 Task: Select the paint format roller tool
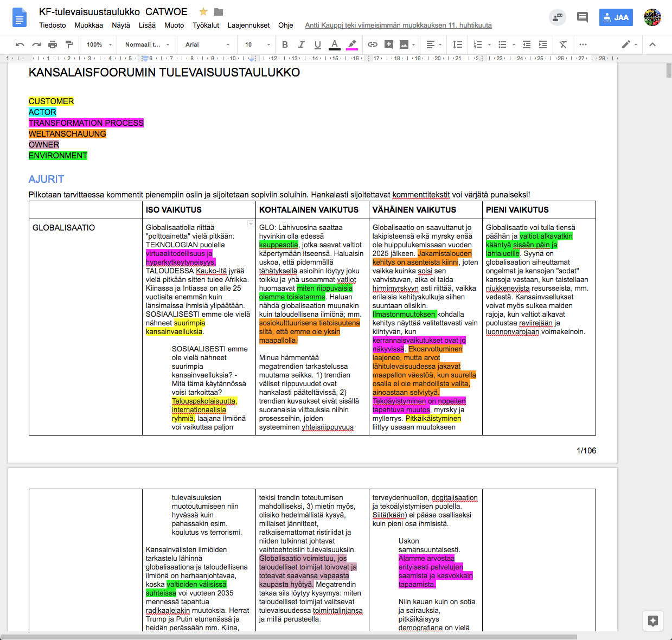[69, 44]
